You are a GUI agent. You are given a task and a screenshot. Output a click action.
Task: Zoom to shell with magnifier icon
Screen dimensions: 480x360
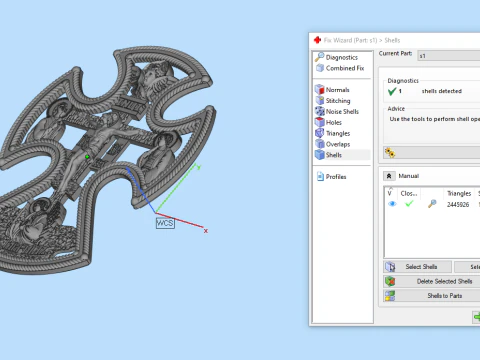coord(432,204)
